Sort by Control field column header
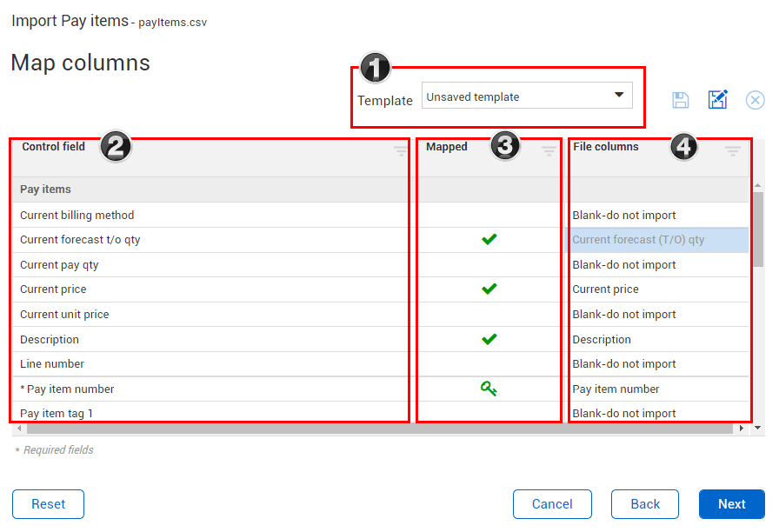 pos(54,147)
